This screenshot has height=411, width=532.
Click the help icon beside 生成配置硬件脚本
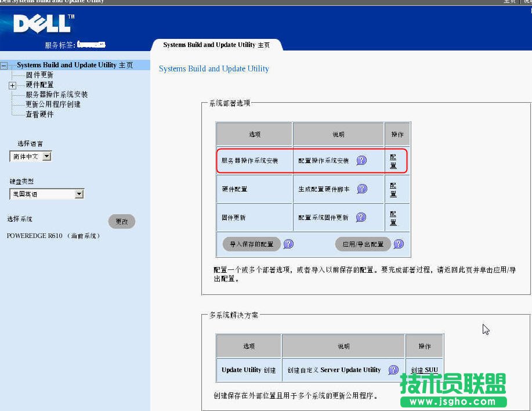tap(361, 188)
